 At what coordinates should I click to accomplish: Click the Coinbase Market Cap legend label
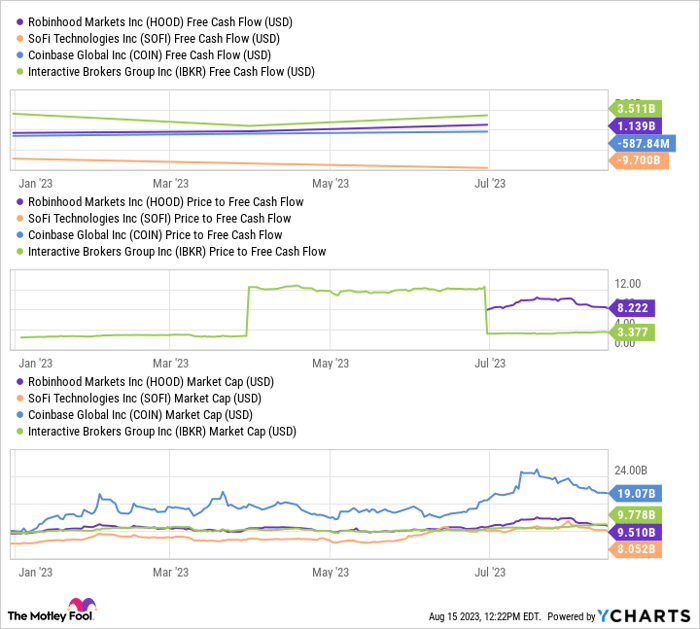coord(140,415)
